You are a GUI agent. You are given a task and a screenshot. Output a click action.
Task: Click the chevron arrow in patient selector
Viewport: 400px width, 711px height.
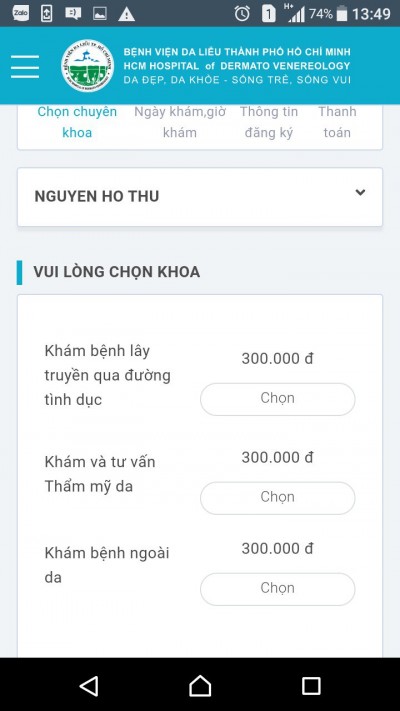click(x=360, y=192)
